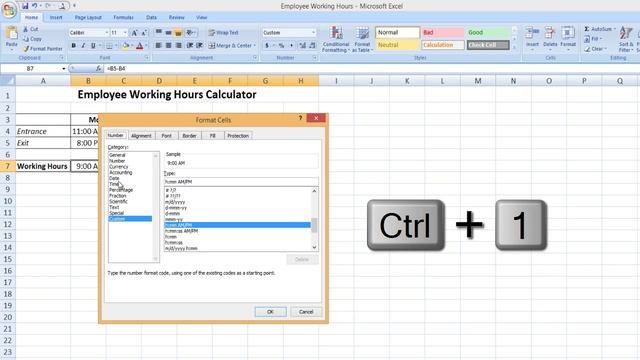Switch to the Formulas ribbon tab

click(x=123, y=18)
